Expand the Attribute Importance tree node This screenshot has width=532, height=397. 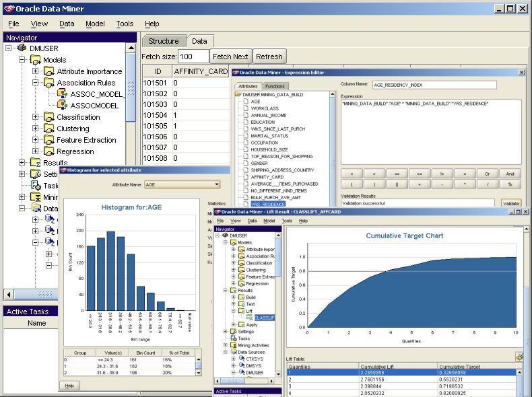36,71
